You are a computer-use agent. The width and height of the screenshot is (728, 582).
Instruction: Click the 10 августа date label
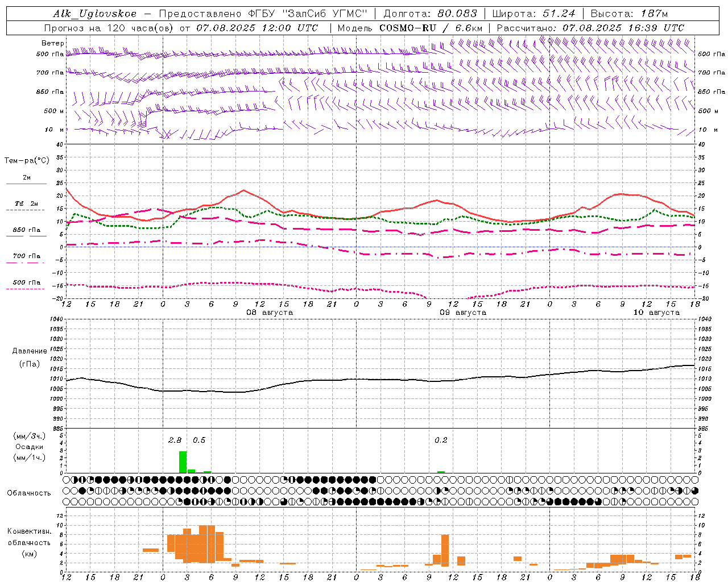[x=656, y=313]
